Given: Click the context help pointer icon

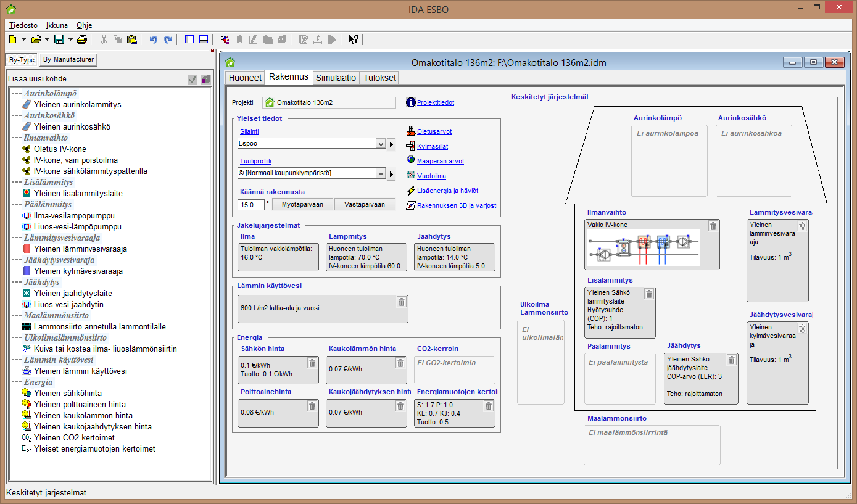Looking at the screenshot, I should [354, 39].
